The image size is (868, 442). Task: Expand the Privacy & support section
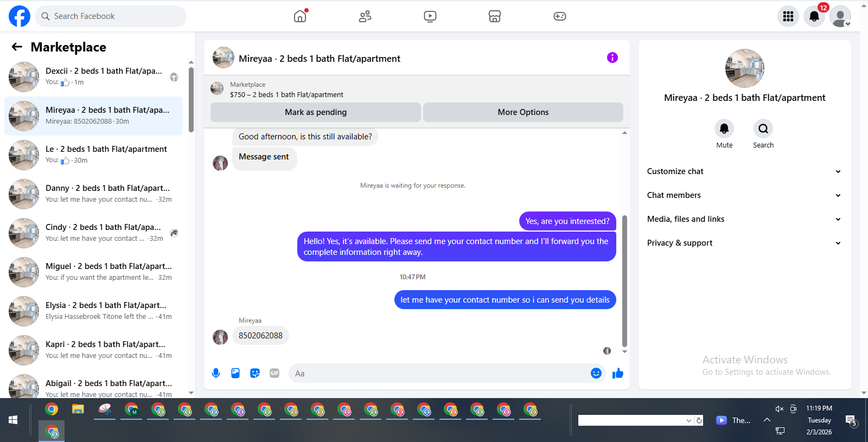point(744,243)
